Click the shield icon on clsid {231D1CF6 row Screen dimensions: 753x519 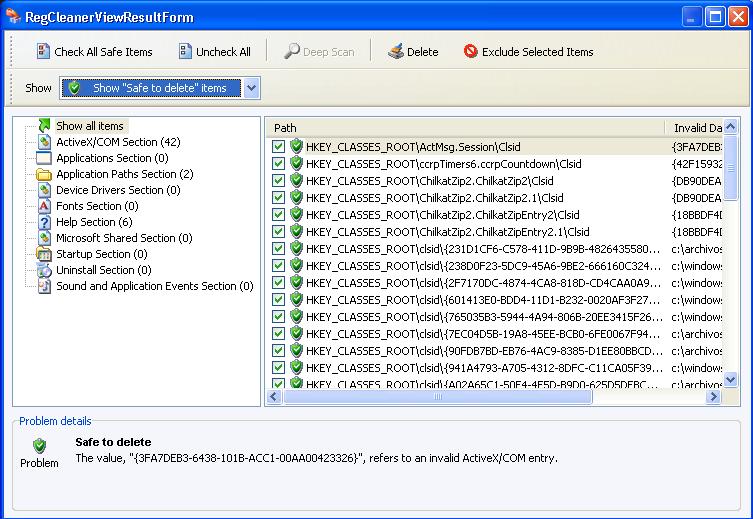(296, 249)
